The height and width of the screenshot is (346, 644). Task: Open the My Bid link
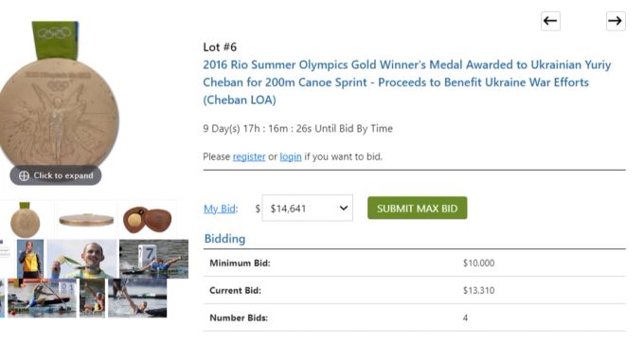(220, 209)
